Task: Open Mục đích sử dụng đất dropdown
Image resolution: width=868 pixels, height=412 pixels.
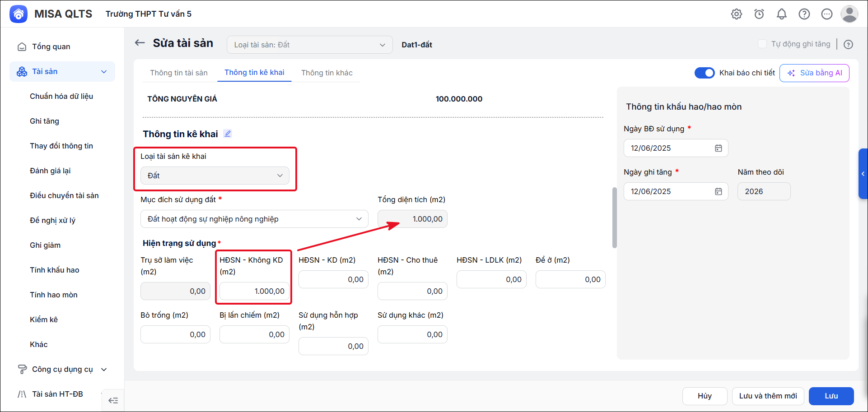Action: point(254,219)
